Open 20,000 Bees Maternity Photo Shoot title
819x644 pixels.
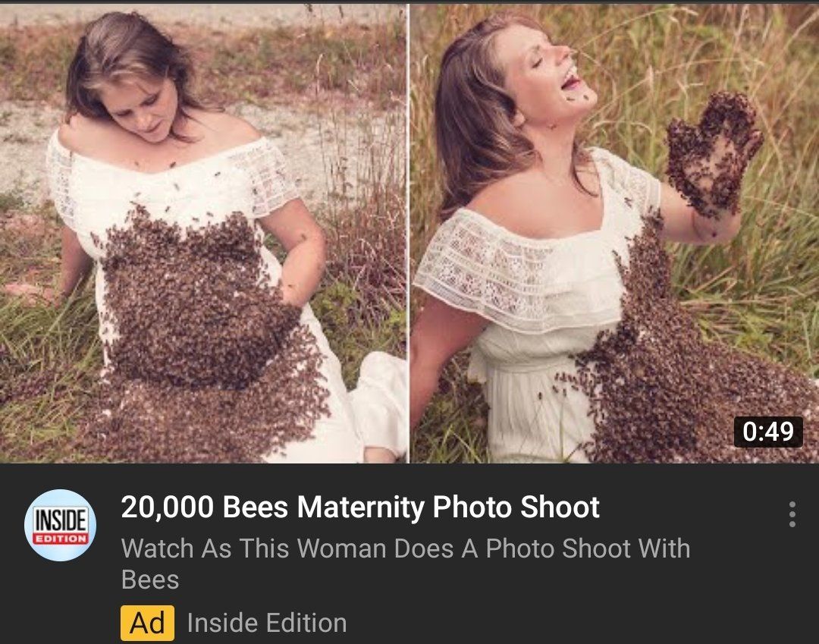[x=360, y=507]
